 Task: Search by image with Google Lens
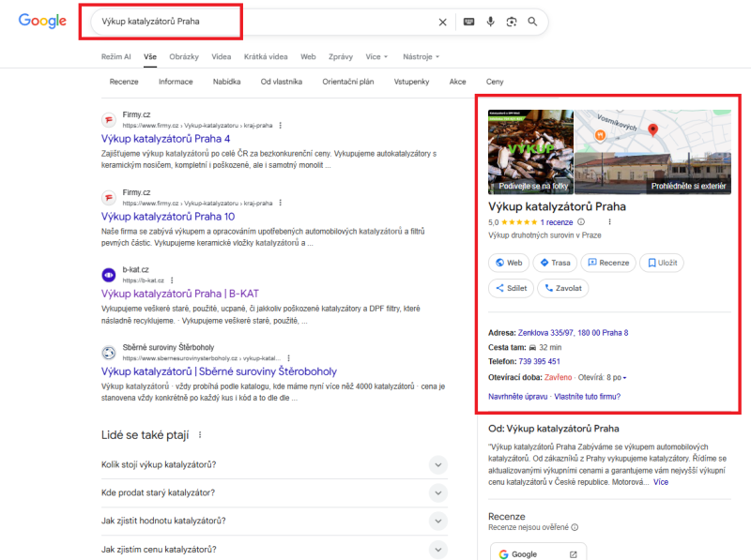[x=512, y=22]
